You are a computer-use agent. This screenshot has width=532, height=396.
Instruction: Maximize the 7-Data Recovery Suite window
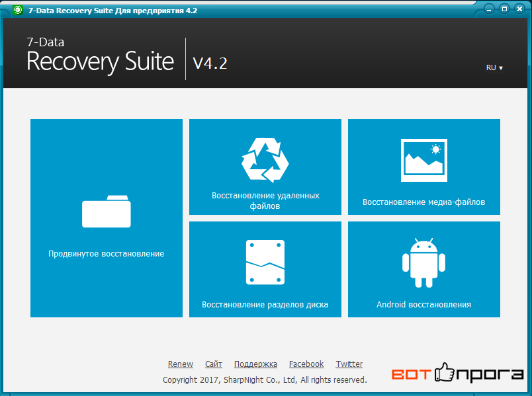504,9
